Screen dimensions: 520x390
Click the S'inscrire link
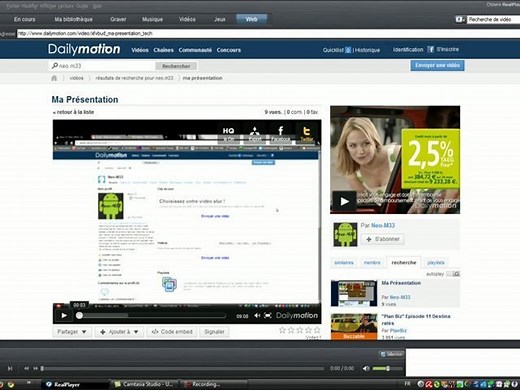[x=448, y=49]
